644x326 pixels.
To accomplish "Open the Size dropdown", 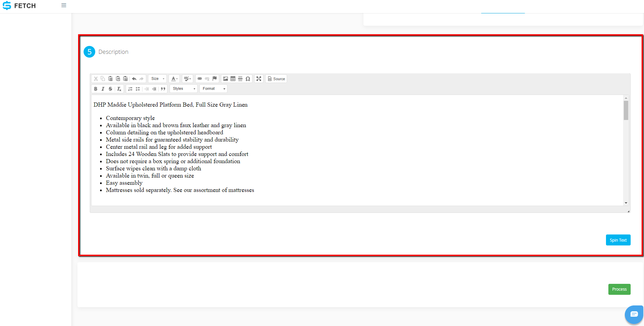I will pyautogui.click(x=158, y=79).
